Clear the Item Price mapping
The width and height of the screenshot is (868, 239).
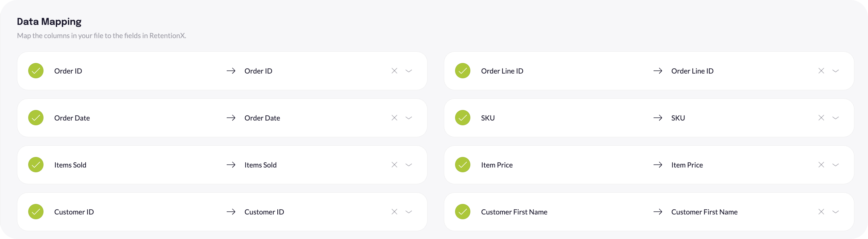coord(821,165)
